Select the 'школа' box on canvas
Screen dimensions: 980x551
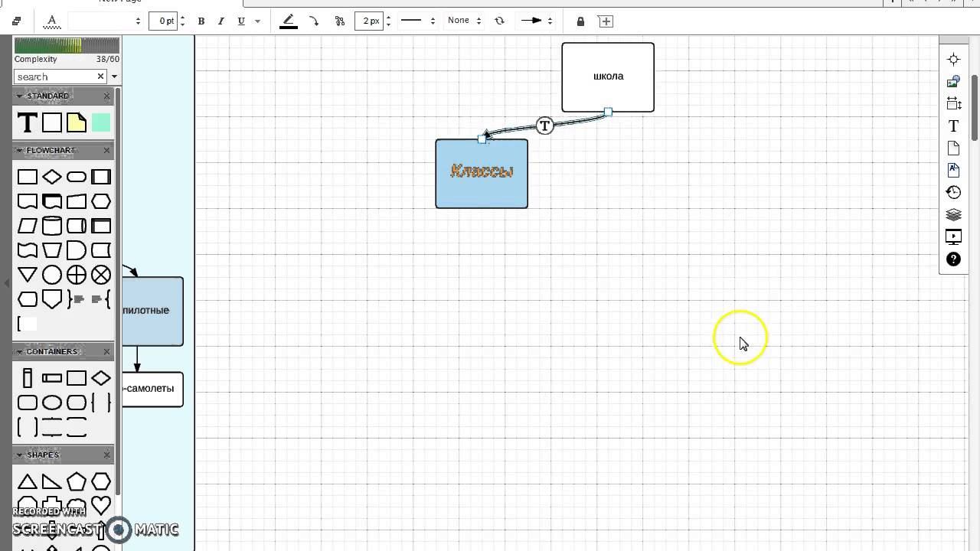pos(608,77)
